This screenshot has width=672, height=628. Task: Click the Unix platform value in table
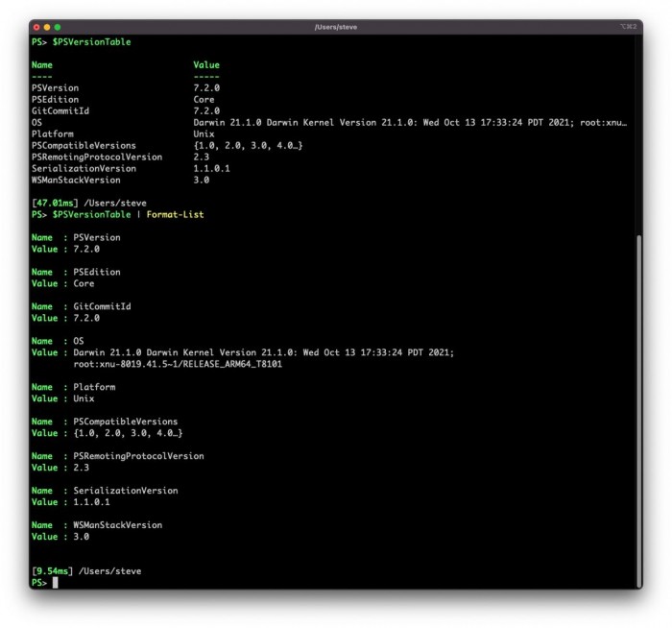[204, 134]
